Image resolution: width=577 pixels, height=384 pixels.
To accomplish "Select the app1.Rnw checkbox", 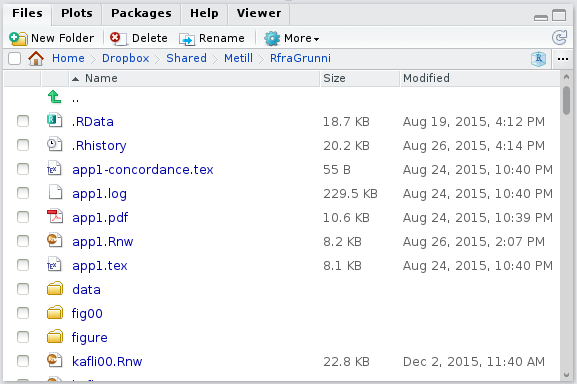I will [23, 241].
